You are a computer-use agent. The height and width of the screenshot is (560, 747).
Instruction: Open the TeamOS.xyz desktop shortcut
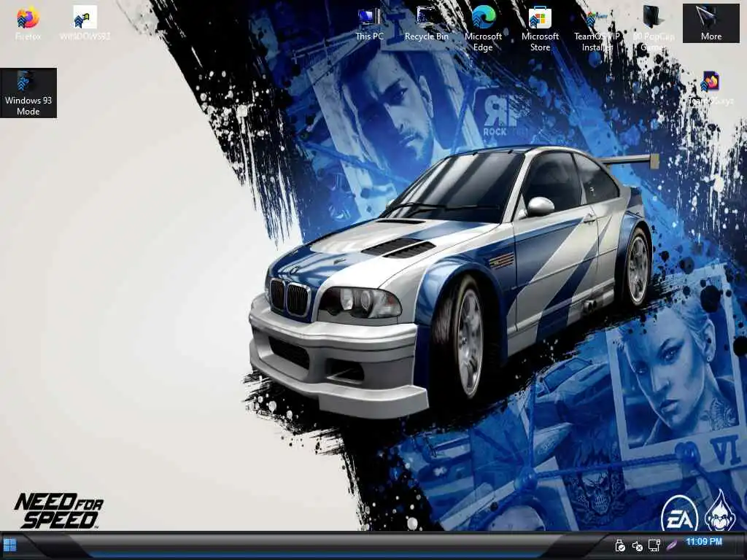click(x=711, y=88)
